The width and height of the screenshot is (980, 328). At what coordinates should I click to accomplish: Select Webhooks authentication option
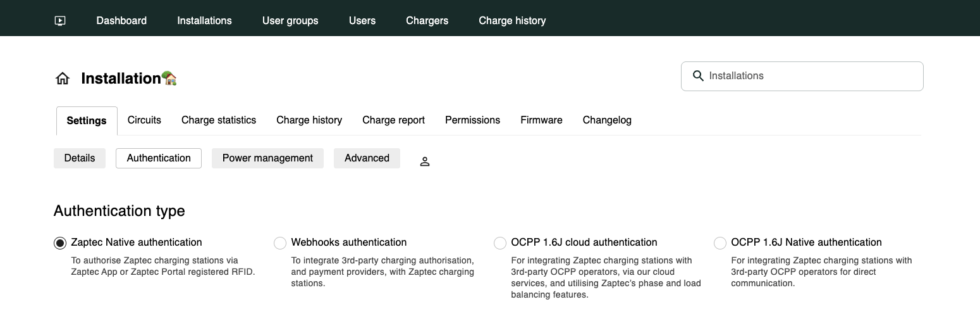(x=280, y=243)
